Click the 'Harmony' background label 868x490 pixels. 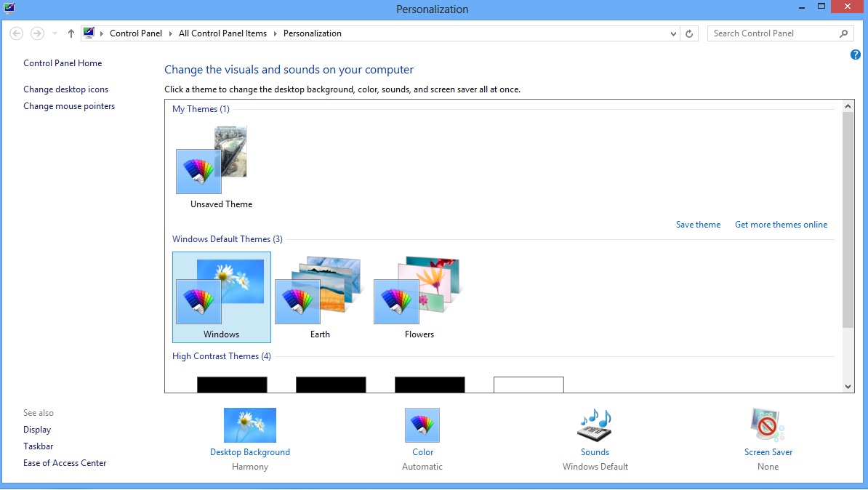point(249,467)
